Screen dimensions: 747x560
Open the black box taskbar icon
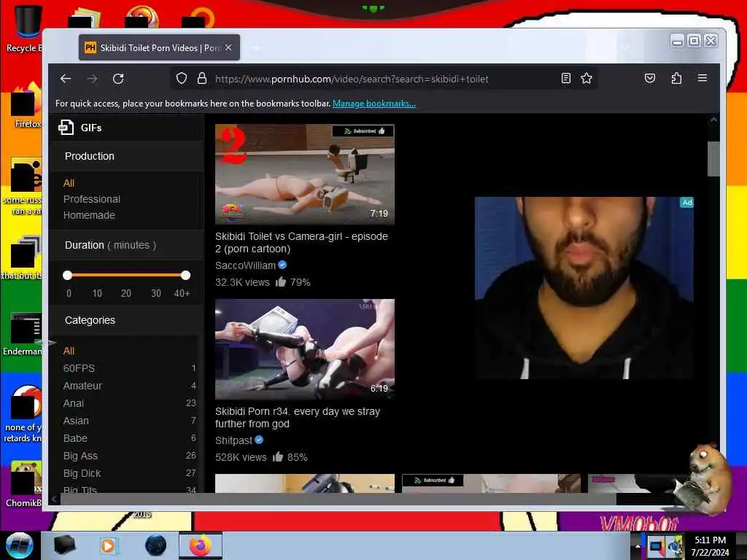point(64,545)
